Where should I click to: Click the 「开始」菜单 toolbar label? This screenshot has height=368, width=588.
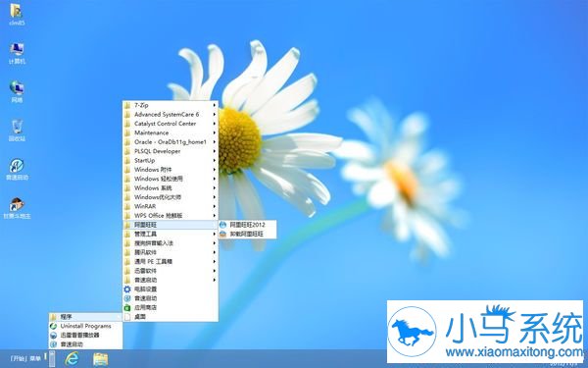[x=25, y=358]
